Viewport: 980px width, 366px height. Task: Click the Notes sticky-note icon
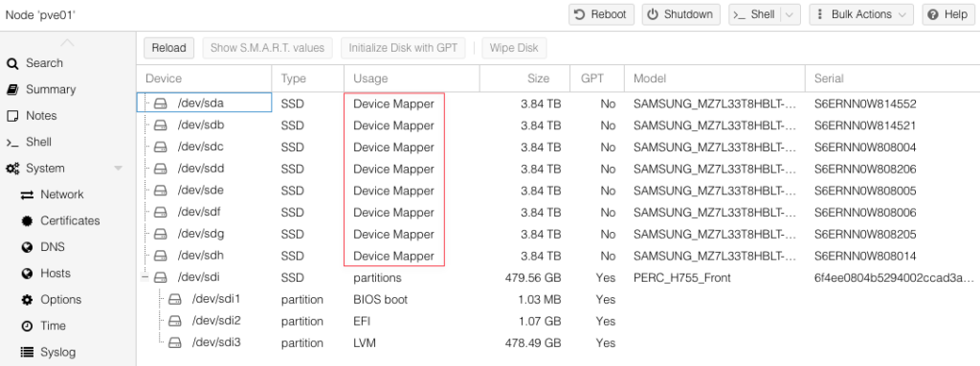[x=12, y=116]
